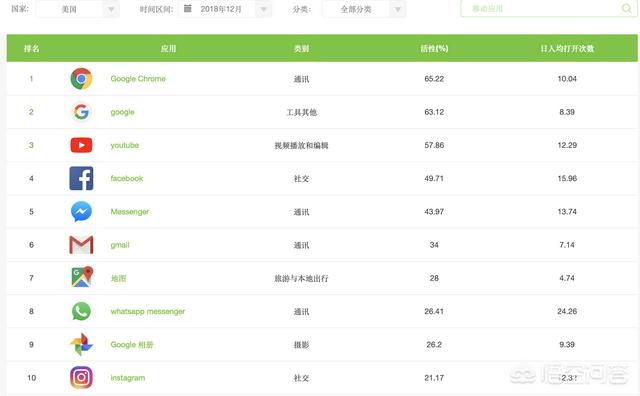Viewport: 640px width, 396px height.
Task: Click activity value 49.71
Action: [434, 178]
